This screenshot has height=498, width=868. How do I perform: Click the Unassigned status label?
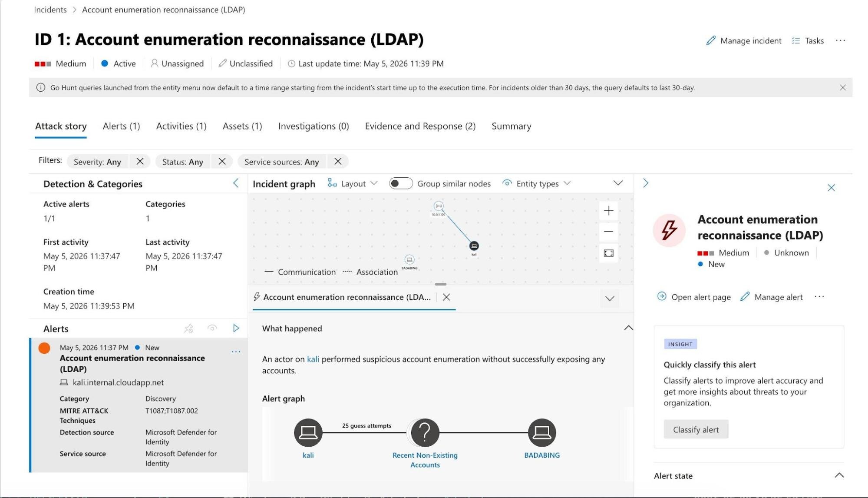177,63
